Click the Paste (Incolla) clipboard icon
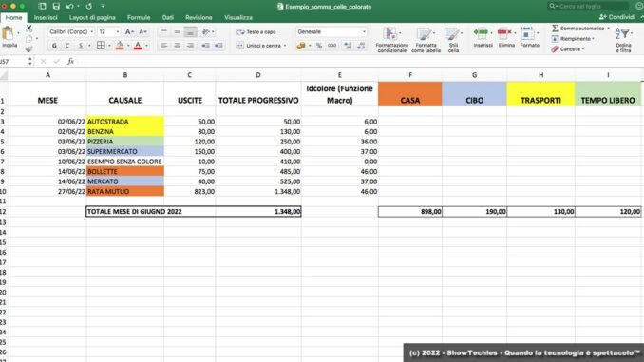The width and height of the screenshot is (644, 362). (8, 33)
